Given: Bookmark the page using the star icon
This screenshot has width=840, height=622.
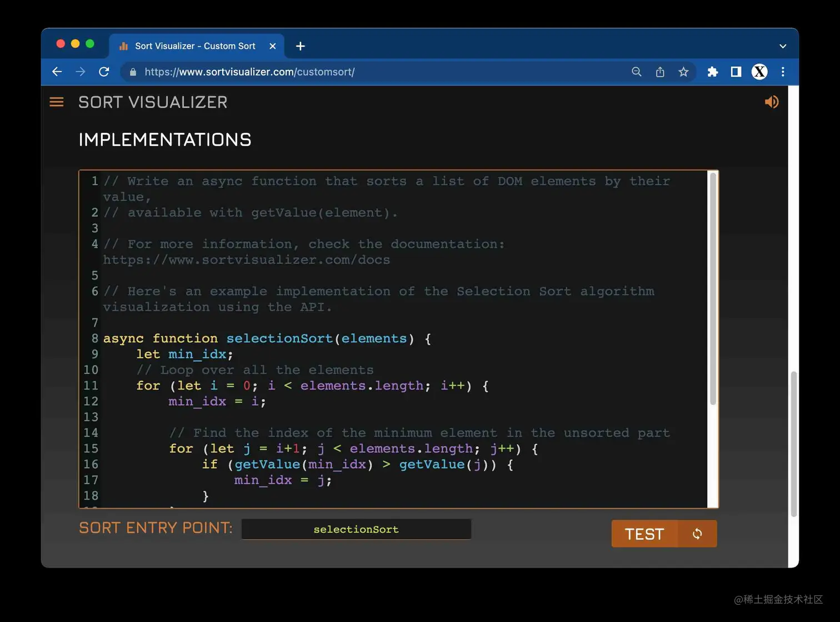Looking at the screenshot, I should pyautogui.click(x=683, y=72).
